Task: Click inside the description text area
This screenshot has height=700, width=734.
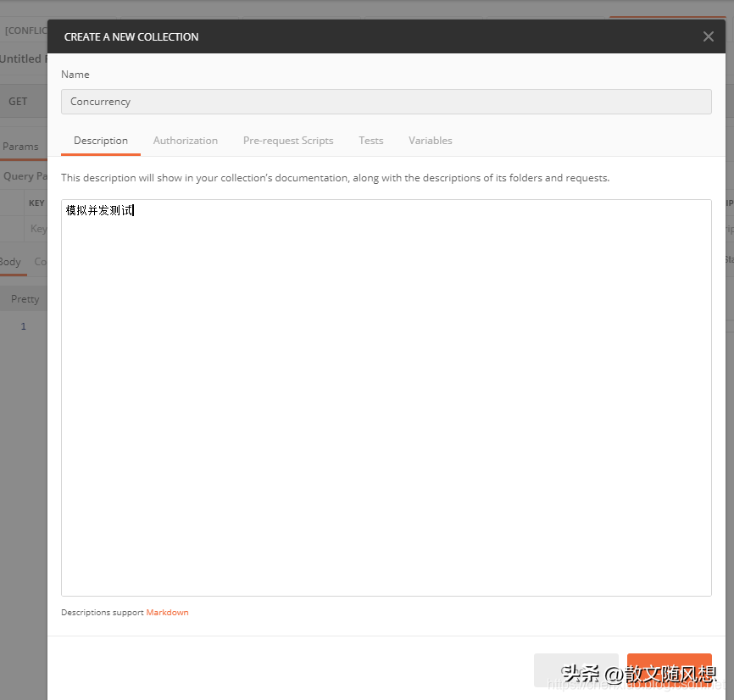Action: (386, 397)
